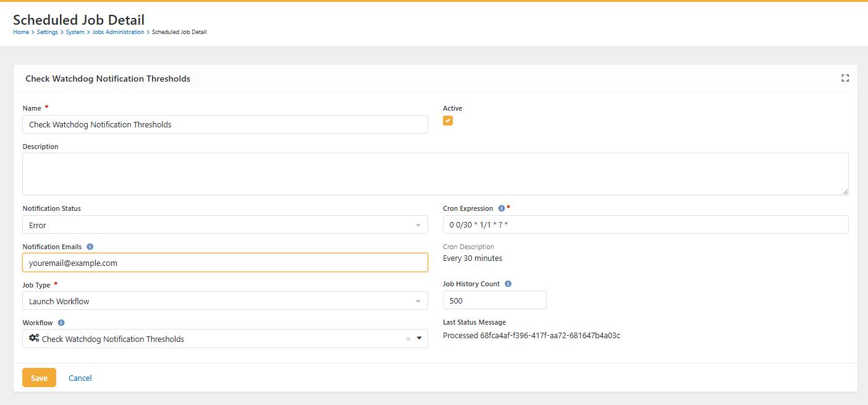This screenshot has width=868, height=405.
Task: Click info icon next to Cron Expression
Action: (502, 208)
